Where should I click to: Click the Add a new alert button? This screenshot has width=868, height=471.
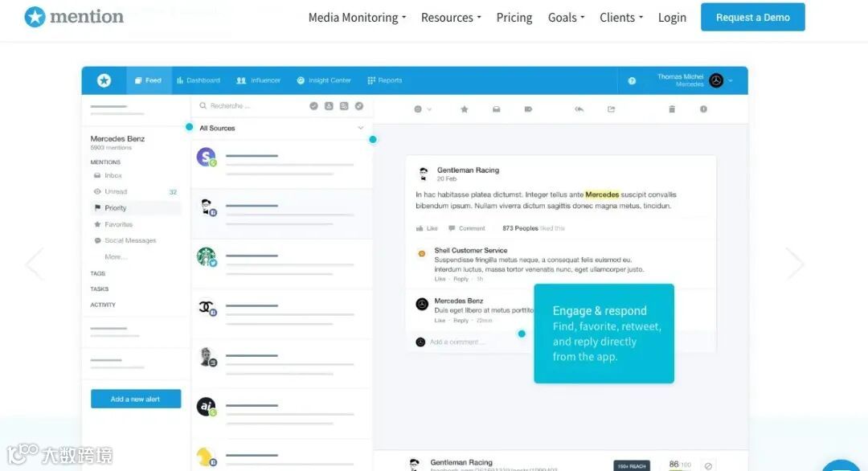coord(136,399)
